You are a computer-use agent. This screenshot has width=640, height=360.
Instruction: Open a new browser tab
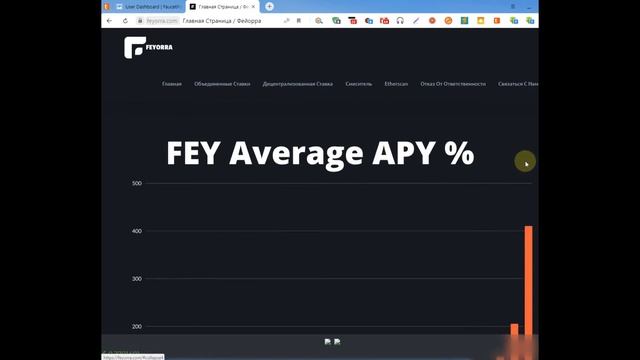click(x=269, y=7)
